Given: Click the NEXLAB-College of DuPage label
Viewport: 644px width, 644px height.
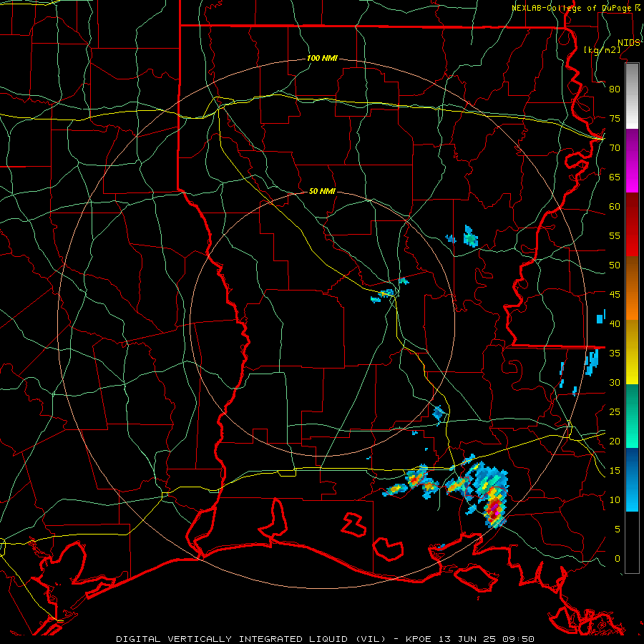Looking at the screenshot, I should click(572, 8).
